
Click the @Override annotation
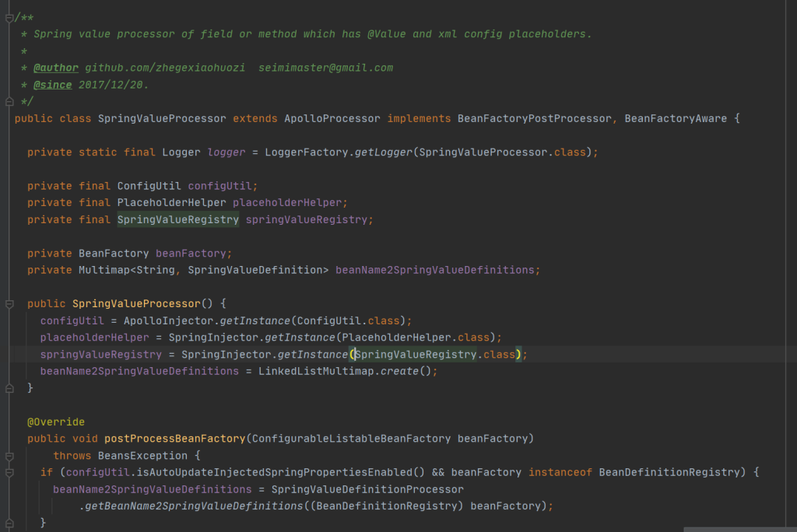(56, 422)
